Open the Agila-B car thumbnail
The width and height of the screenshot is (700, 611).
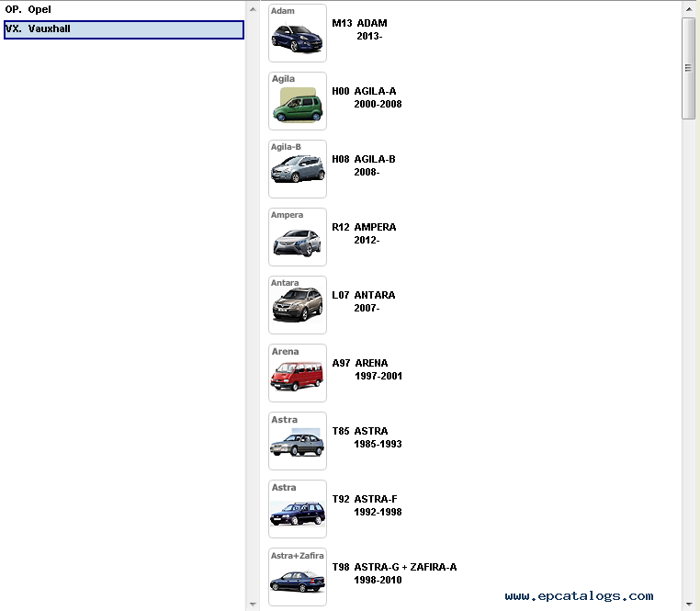pyautogui.click(x=298, y=169)
